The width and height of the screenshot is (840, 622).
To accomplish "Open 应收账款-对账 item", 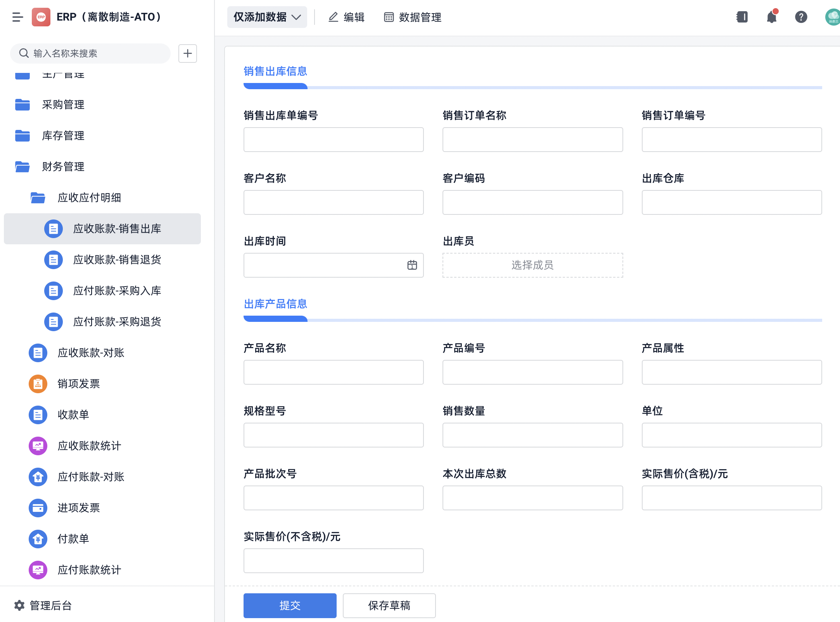I will pyautogui.click(x=102, y=353).
